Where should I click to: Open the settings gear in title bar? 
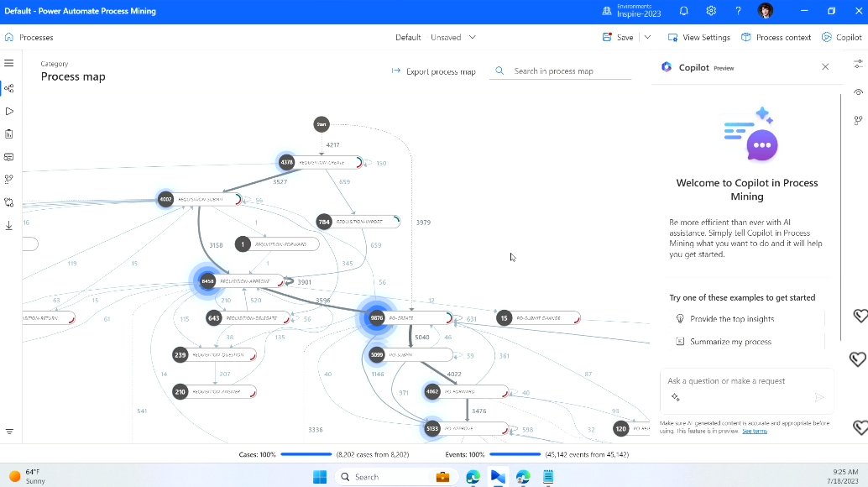(711, 11)
